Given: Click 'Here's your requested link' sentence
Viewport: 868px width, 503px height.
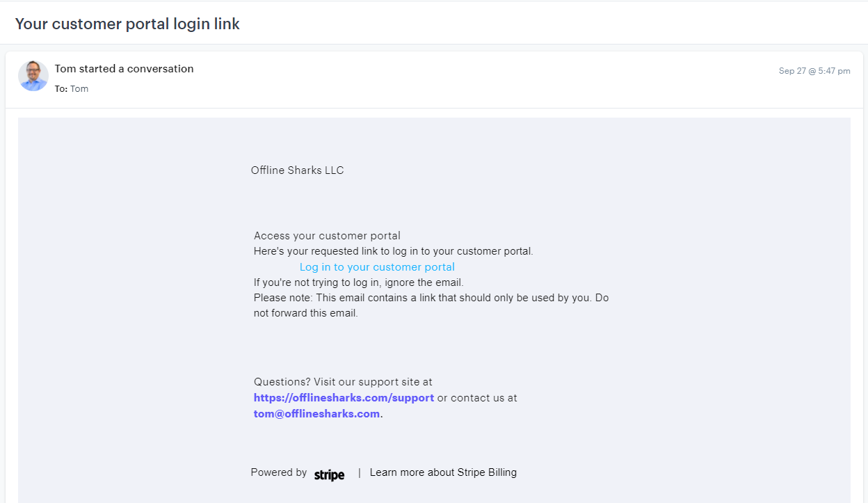Looking at the screenshot, I should pos(393,251).
